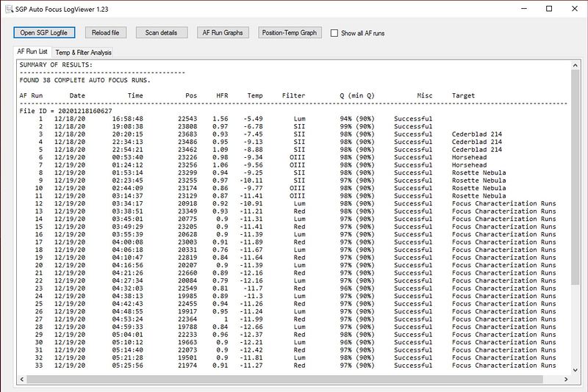Click temperature -11.89 in run 17
The image size is (588, 392).
[251, 242]
